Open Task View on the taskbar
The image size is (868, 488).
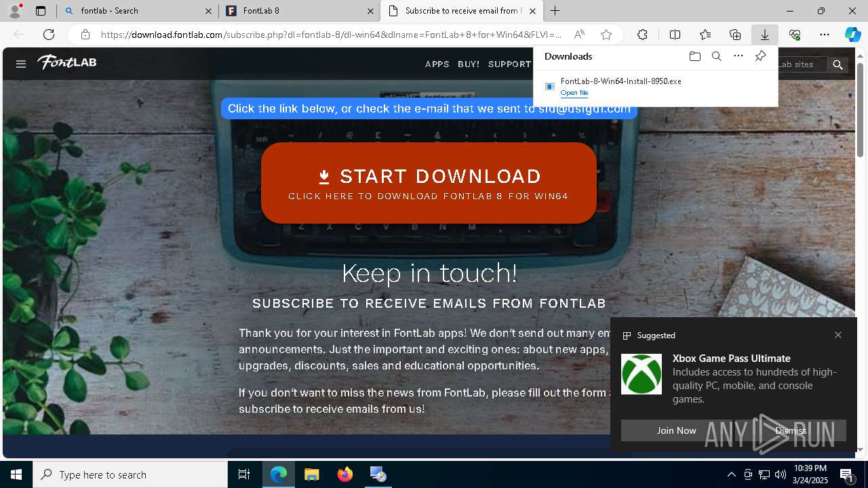coord(244,474)
